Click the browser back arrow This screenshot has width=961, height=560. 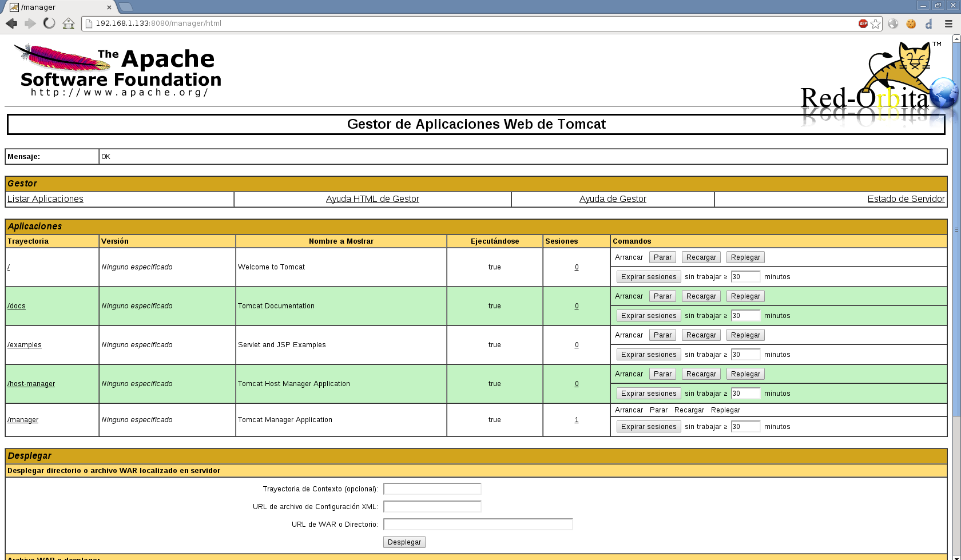11,23
